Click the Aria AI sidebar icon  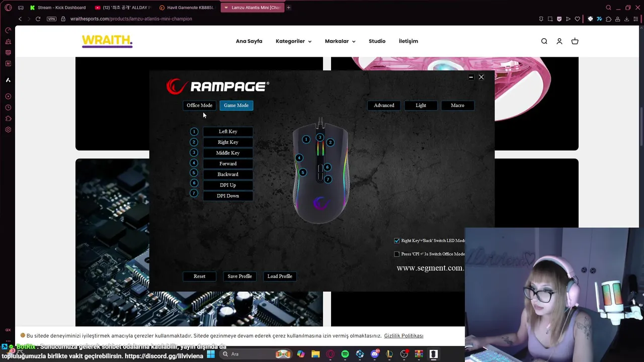(x=8, y=80)
